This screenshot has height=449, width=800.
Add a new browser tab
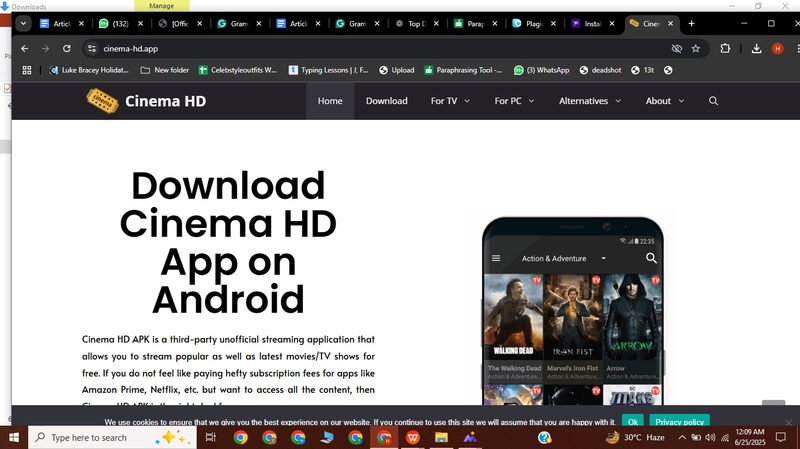coord(691,23)
